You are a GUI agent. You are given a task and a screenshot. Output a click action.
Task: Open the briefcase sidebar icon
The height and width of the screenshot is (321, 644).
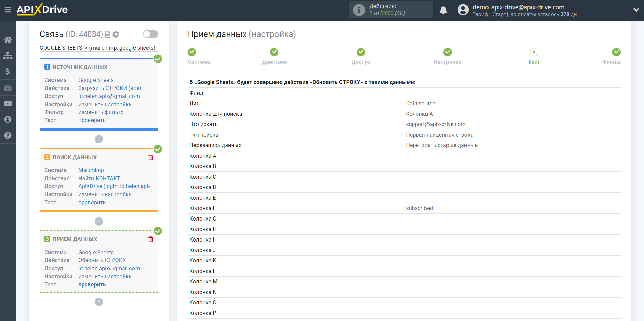8,88
